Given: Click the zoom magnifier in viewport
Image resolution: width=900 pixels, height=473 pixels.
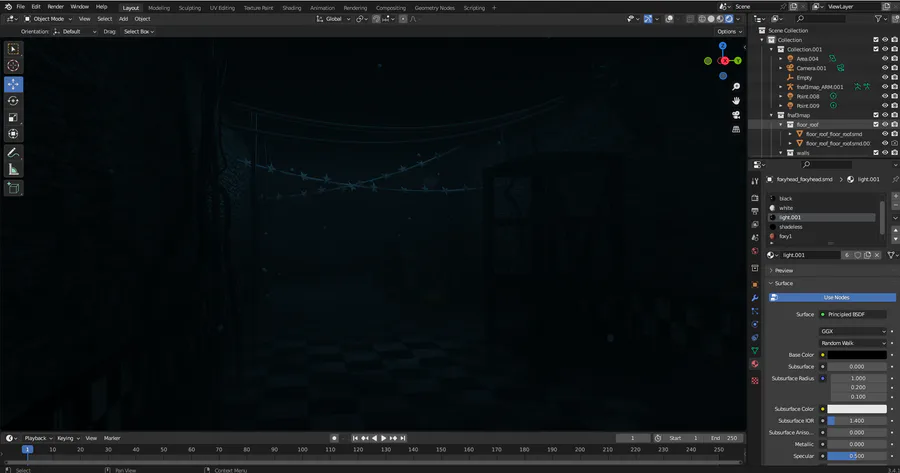Looking at the screenshot, I should pos(736,87).
